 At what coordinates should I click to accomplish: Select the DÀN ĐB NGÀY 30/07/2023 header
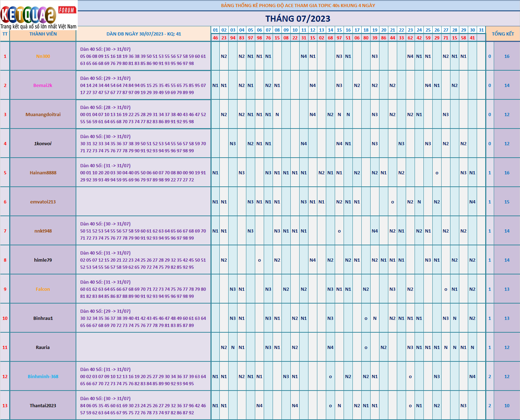tap(144, 34)
